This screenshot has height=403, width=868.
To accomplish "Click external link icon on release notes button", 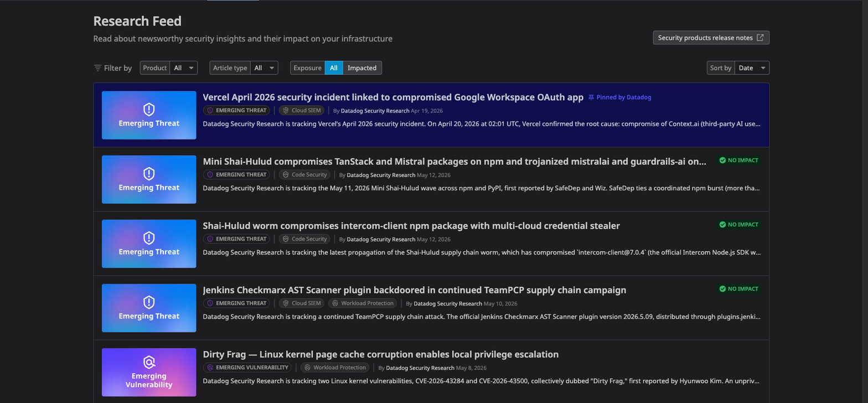I will click(761, 38).
